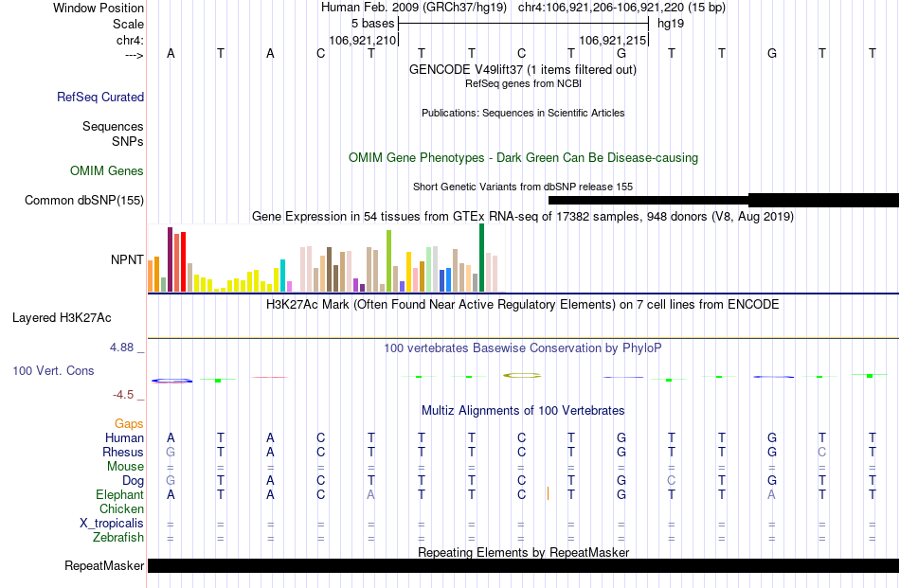The width and height of the screenshot is (900, 588).
Task: Click the '5 bases' scale text
Action: [x=373, y=24]
